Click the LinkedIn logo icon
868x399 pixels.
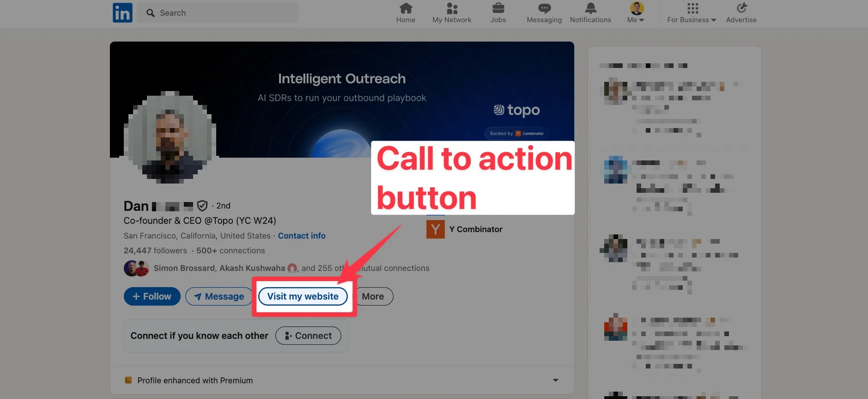(122, 12)
